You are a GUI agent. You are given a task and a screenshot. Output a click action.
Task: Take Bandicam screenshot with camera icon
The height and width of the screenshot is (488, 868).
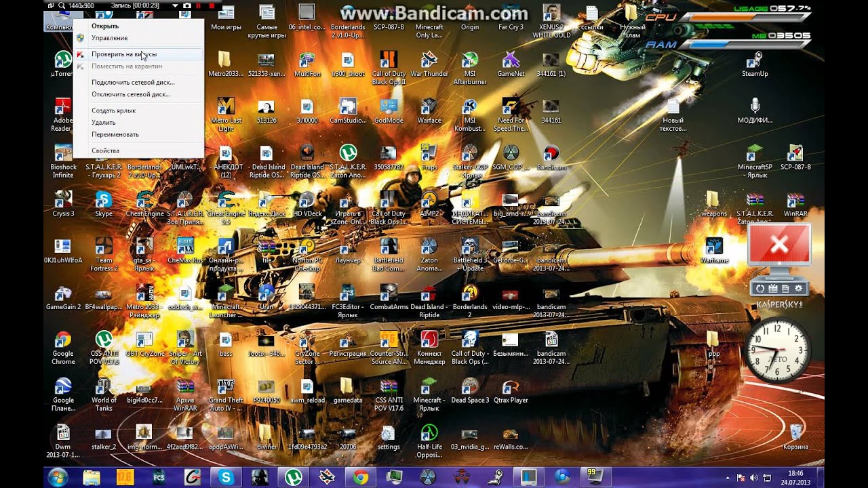pos(186,5)
